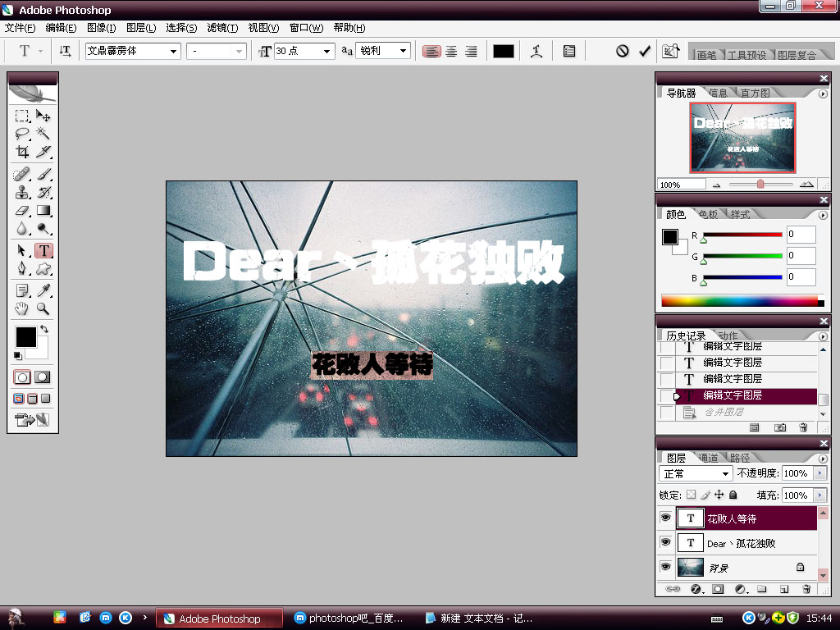
Task: Open the font family dropdown 文鼎霹雳体
Action: [132, 51]
